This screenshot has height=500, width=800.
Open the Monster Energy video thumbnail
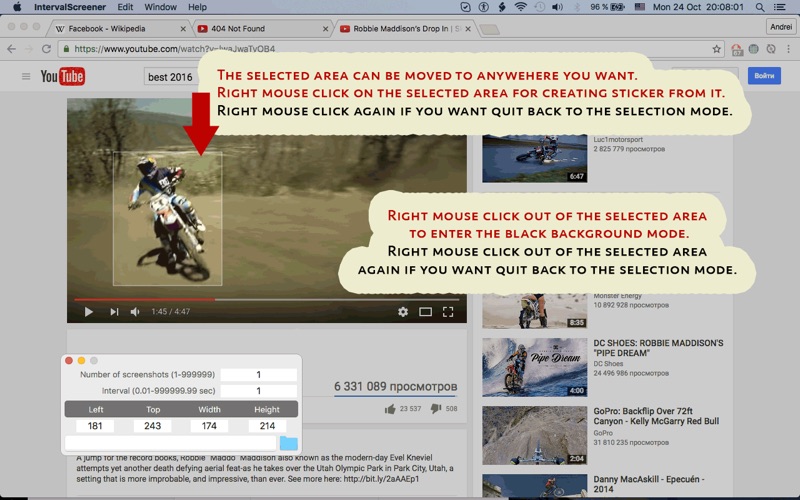(534, 311)
